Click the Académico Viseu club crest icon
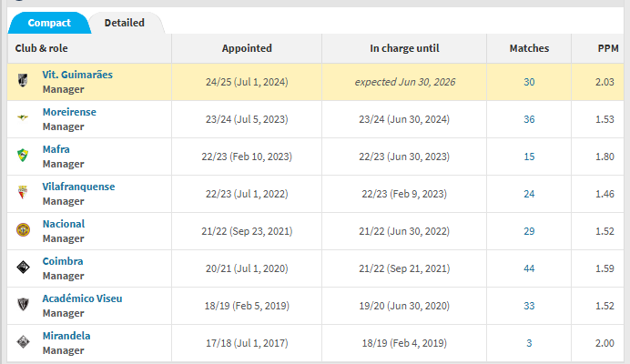Screen dimensions: 630x364 point(23,304)
